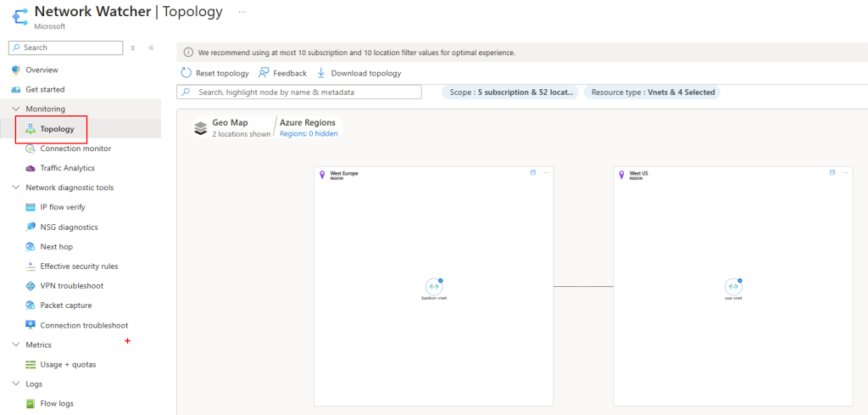The width and height of the screenshot is (868, 415).
Task: Click the Connection troubleshoot icon
Action: pos(31,325)
